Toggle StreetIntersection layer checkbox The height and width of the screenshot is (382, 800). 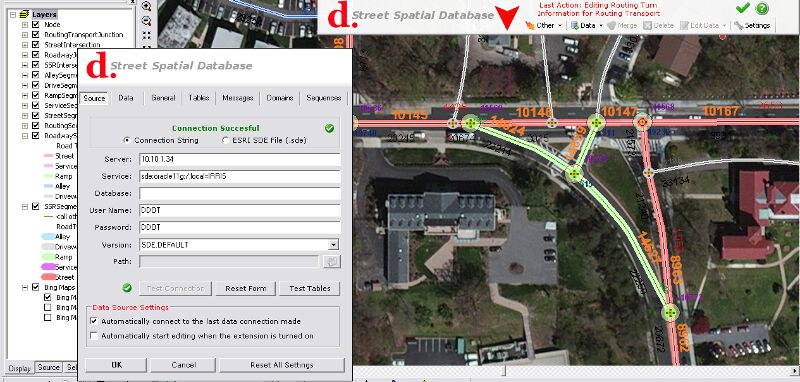pyautogui.click(x=35, y=45)
